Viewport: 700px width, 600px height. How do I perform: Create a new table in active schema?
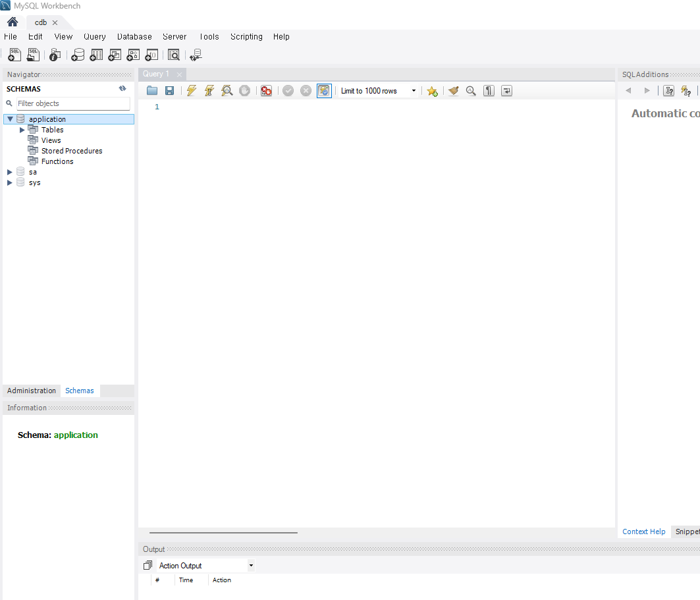click(x=96, y=55)
